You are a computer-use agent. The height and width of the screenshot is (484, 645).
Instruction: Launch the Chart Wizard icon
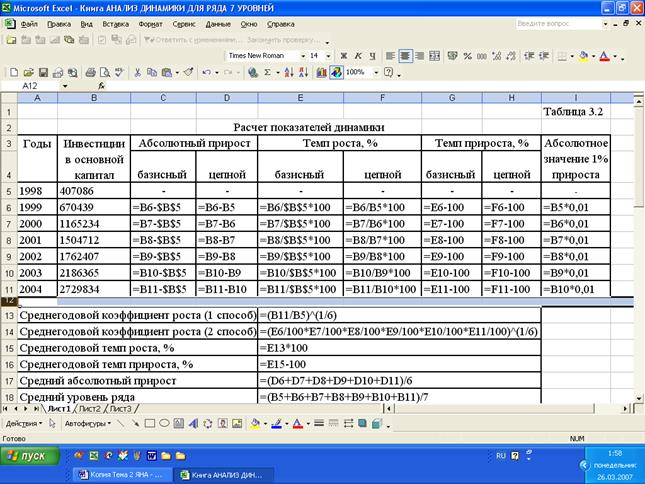pos(321,73)
